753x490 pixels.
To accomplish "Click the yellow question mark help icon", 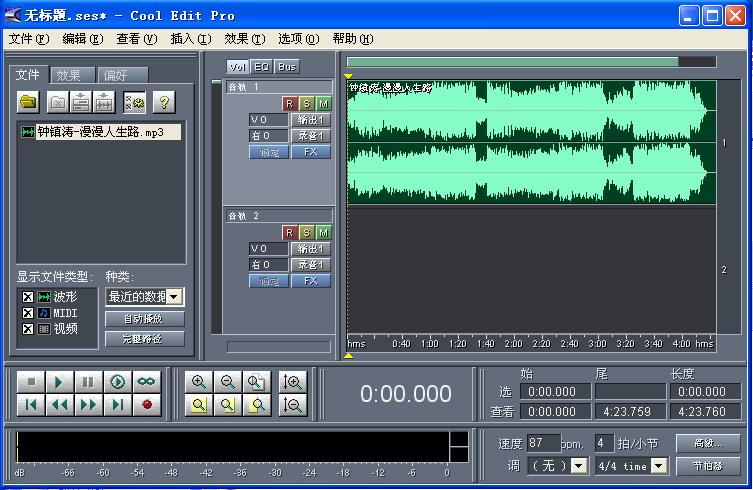I will tap(164, 102).
